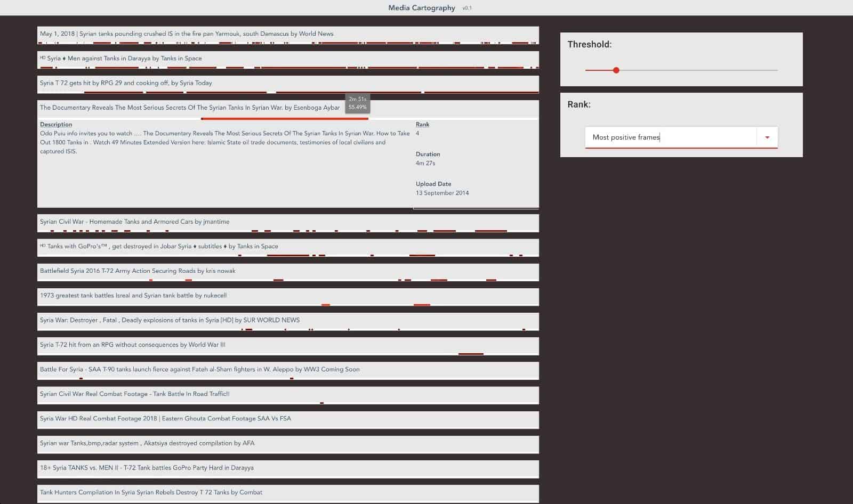Click the Eastern Ghouta Combat Footage title

(x=165, y=419)
